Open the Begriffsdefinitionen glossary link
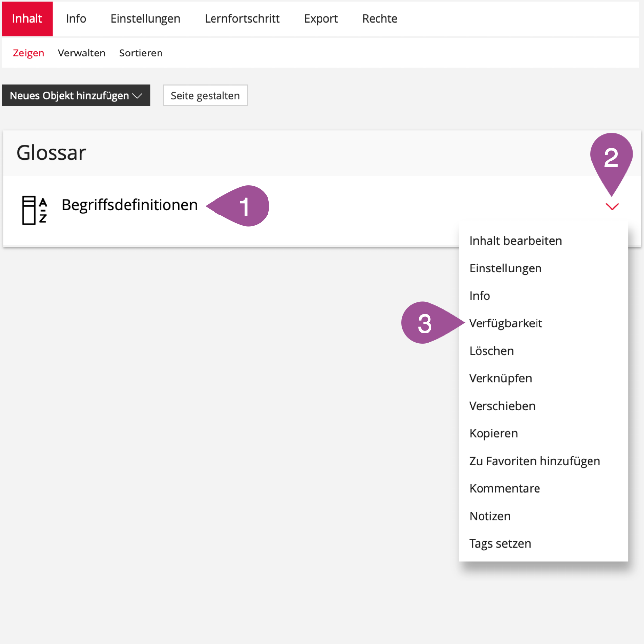Viewport: 644px width, 644px height. tap(129, 205)
